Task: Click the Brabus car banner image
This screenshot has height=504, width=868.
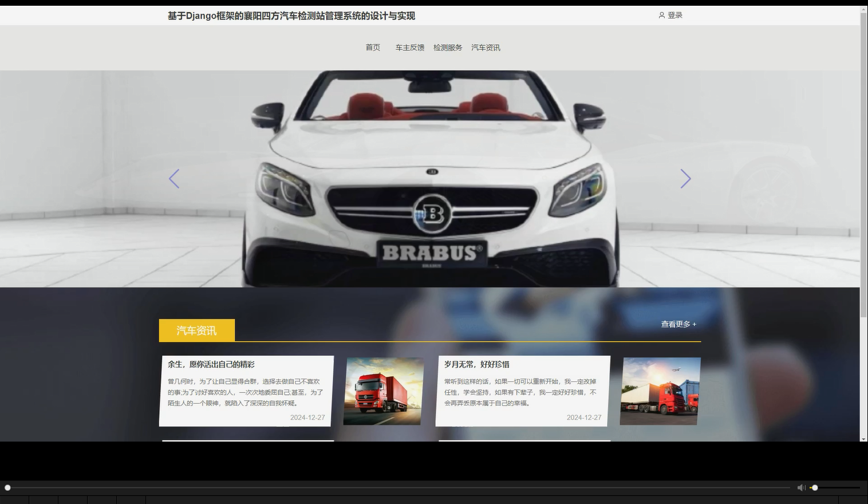Action: 430,179
